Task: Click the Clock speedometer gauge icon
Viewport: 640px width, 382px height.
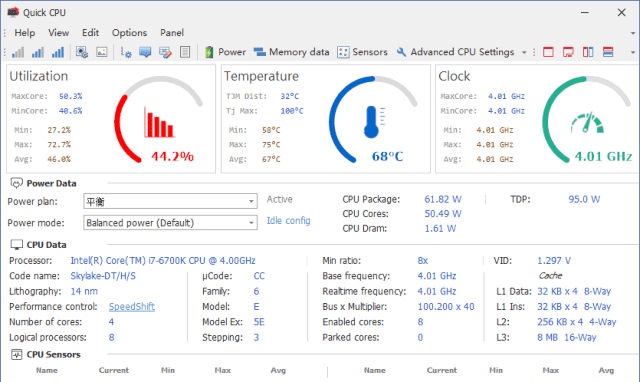Action: (587, 122)
